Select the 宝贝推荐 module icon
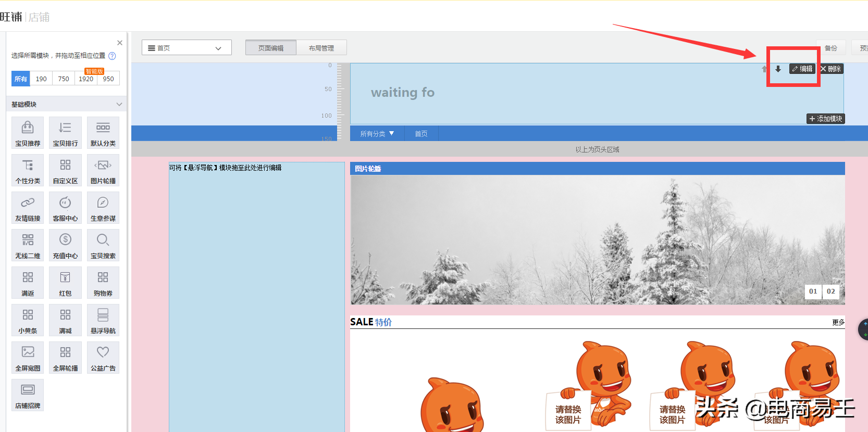Image resolution: width=868 pixels, height=432 pixels. pyautogui.click(x=28, y=128)
